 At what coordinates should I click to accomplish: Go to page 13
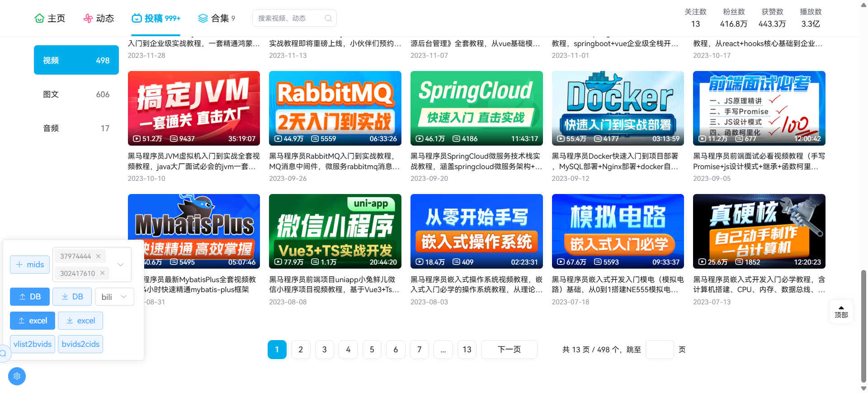pos(467,350)
